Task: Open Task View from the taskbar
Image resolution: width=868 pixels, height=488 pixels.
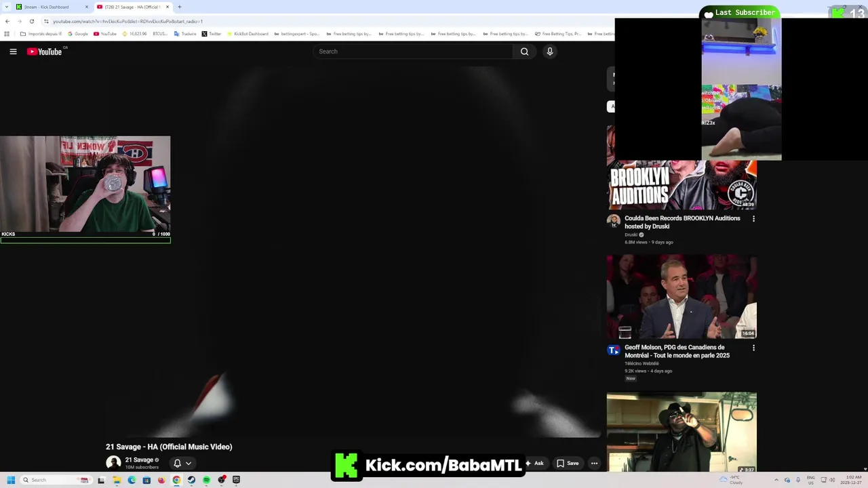Action: tap(101, 480)
